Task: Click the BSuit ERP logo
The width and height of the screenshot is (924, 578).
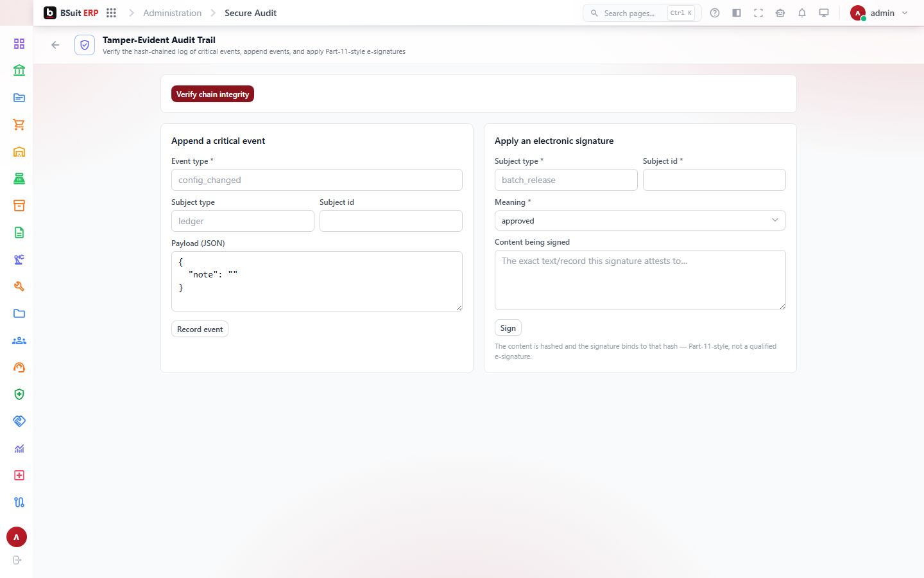Action: click(x=71, y=13)
